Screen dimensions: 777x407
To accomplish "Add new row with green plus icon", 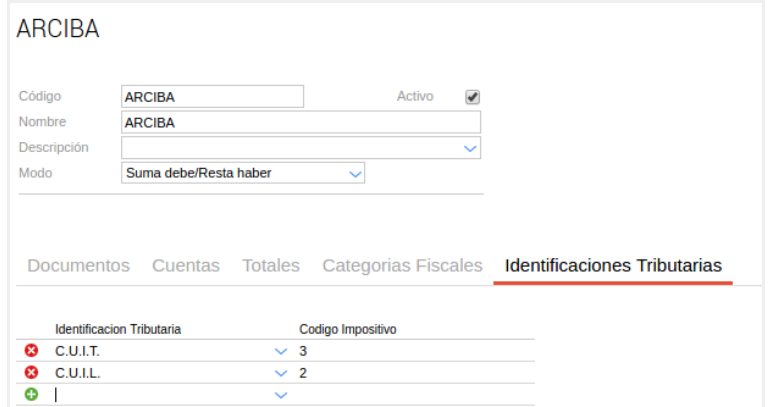I will [x=31, y=395].
